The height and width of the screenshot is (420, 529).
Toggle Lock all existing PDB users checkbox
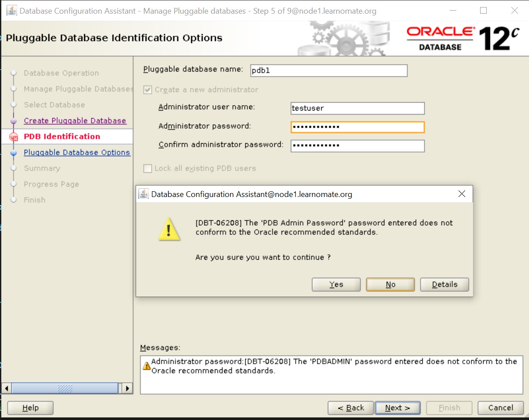tap(148, 168)
